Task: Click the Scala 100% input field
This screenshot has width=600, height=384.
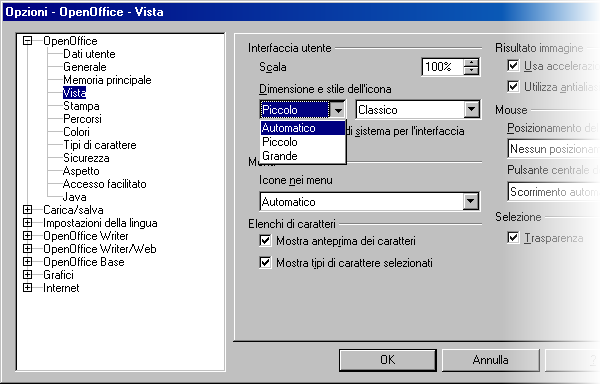Action: point(442,67)
